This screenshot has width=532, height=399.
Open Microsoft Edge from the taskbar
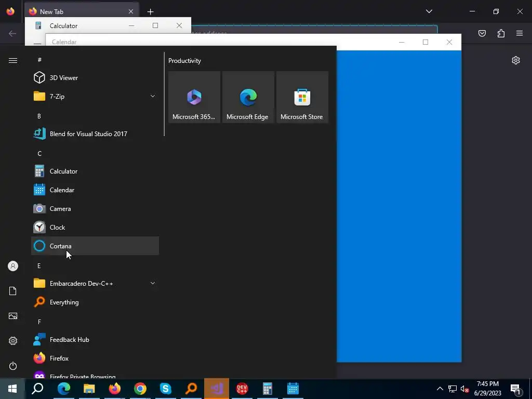63,389
